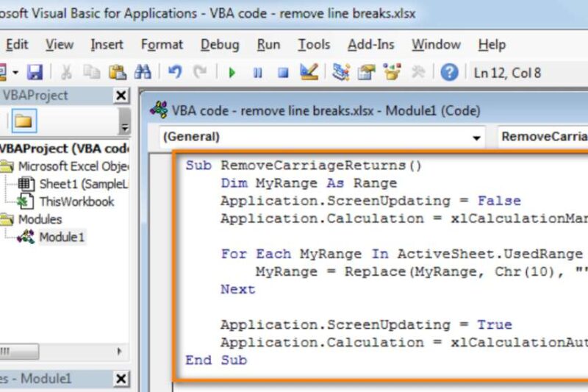The height and width of the screenshot is (392, 588).
Task: Click the project pane scroll right arrow
Action: [120, 352]
